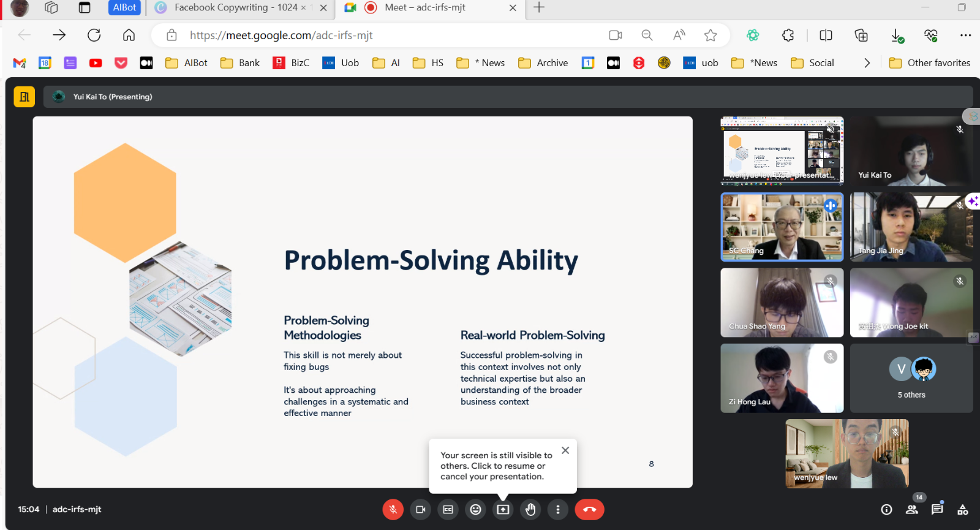Open the Social bookmarks folder
Image resolution: width=980 pixels, height=530 pixels.
[813, 62]
